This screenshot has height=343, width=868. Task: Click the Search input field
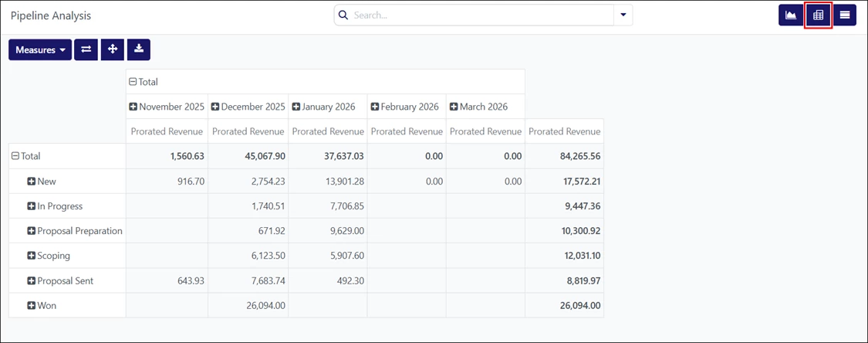[x=481, y=15]
